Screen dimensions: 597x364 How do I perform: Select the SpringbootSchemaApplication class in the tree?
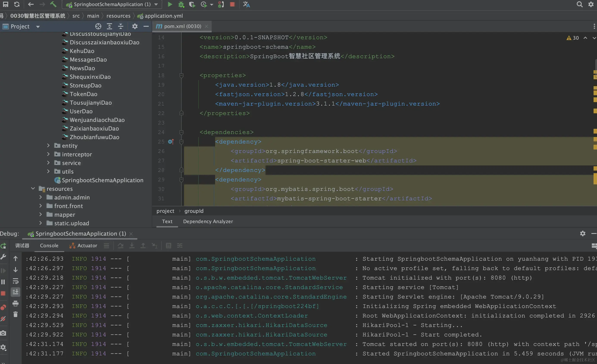pyautogui.click(x=99, y=180)
